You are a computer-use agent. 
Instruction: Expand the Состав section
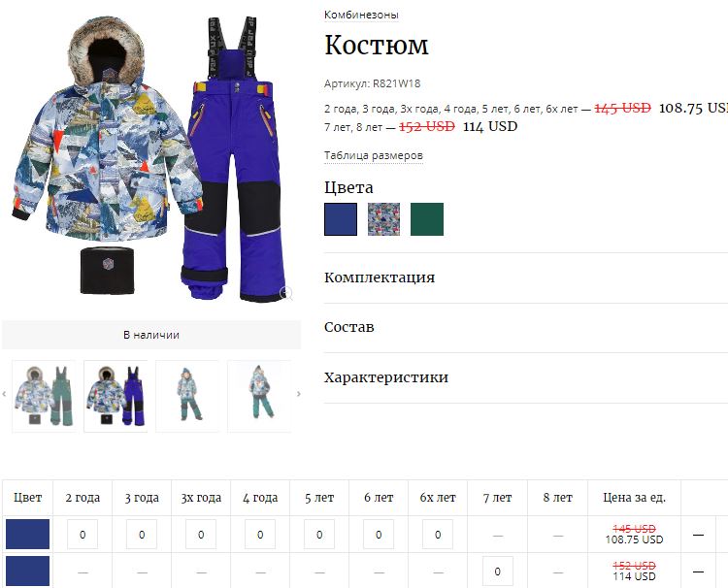pyautogui.click(x=525, y=327)
